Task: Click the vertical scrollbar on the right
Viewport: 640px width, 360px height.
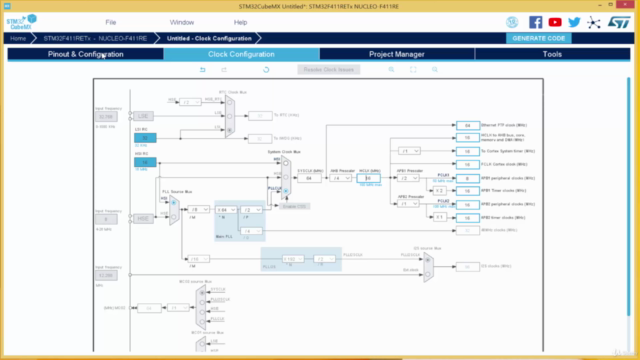Action: click(x=629, y=196)
